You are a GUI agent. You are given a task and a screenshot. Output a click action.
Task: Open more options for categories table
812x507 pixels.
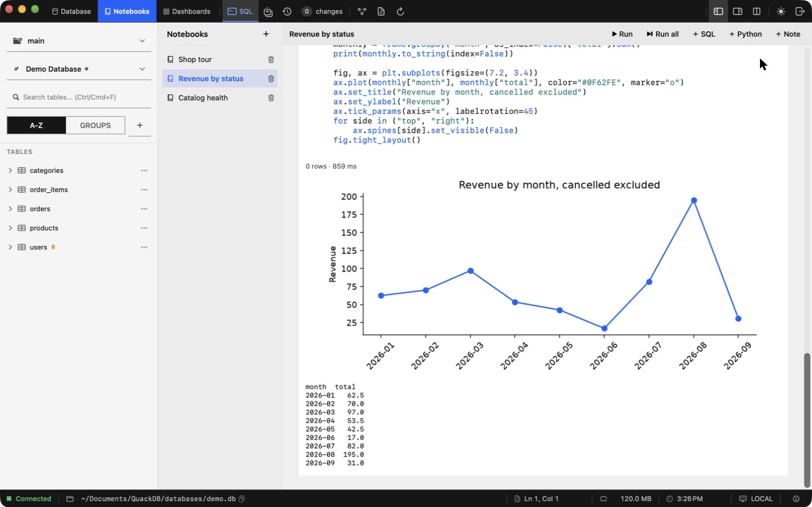pyautogui.click(x=144, y=171)
